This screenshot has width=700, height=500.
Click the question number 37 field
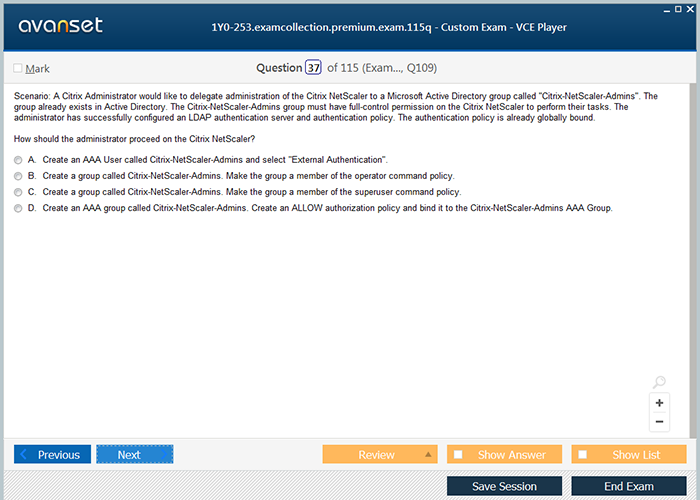click(313, 67)
